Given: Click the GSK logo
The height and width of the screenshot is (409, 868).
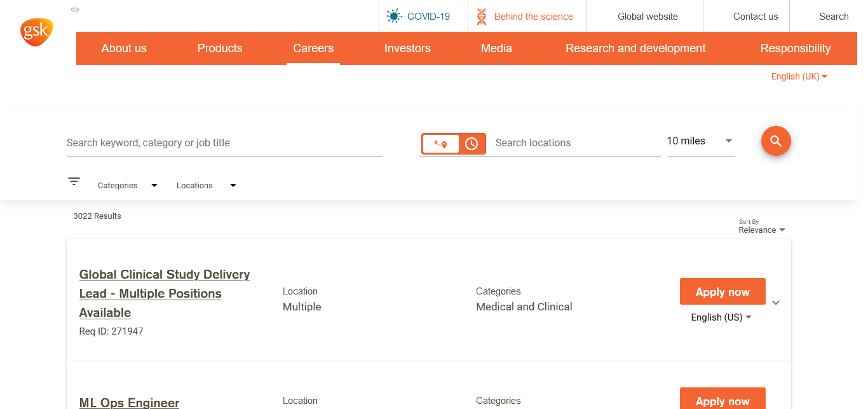Looking at the screenshot, I should 36,32.
